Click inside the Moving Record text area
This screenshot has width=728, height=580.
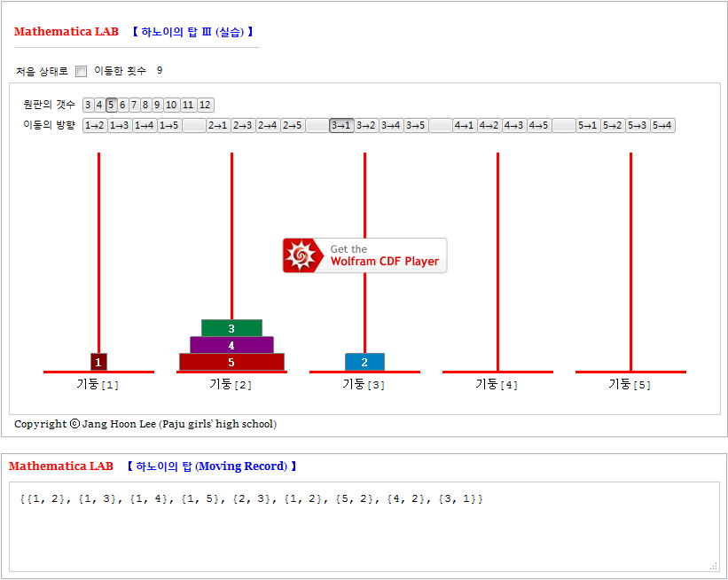click(x=364, y=527)
